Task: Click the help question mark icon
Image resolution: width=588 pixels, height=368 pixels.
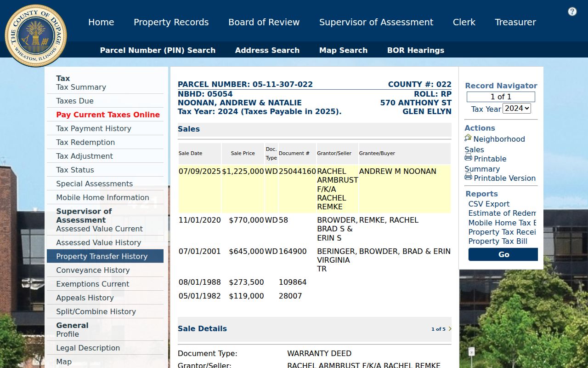Action: (x=572, y=11)
